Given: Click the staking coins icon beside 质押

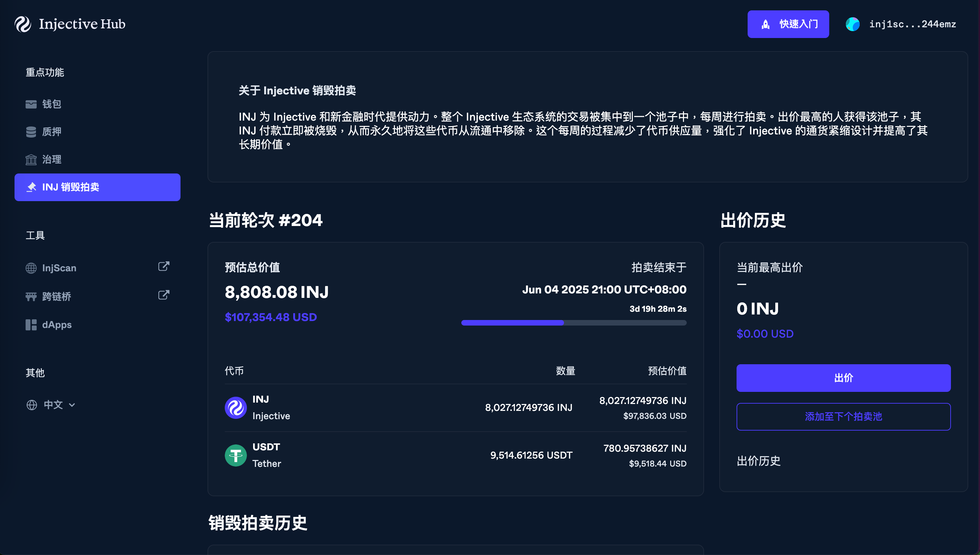Looking at the screenshot, I should tap(31, 132).
